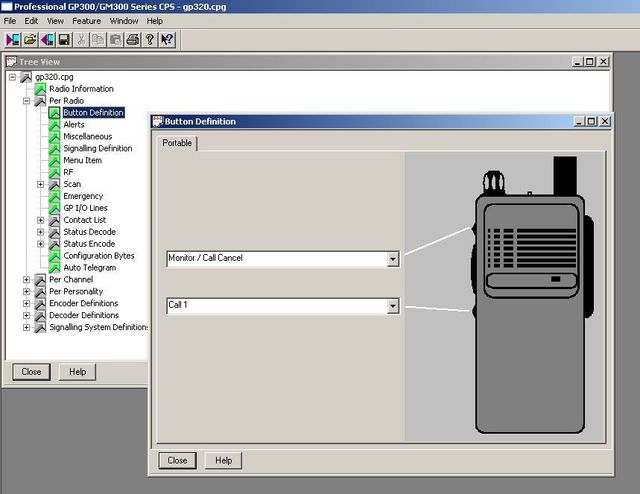
Task: Activate context help arrow-question icon
Action: coord(167,40)
